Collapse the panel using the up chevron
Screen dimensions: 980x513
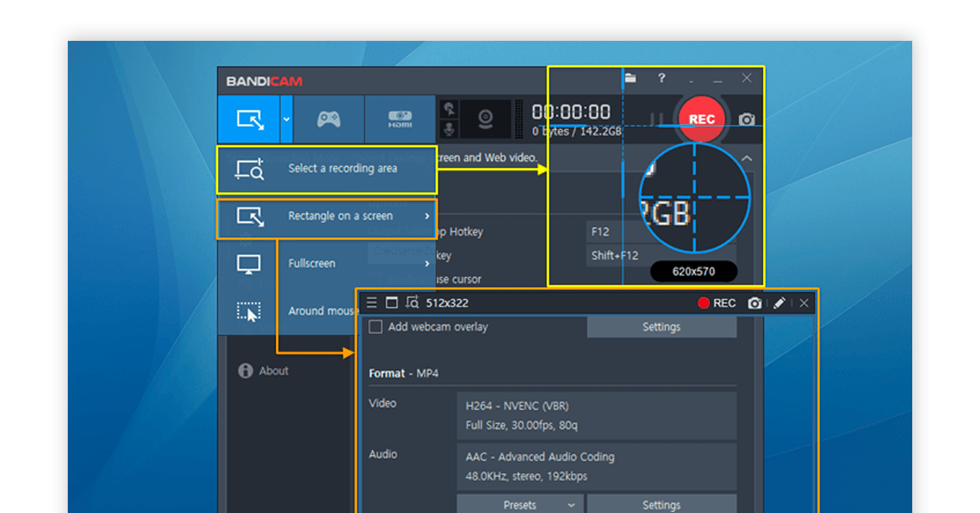(746, 158)
